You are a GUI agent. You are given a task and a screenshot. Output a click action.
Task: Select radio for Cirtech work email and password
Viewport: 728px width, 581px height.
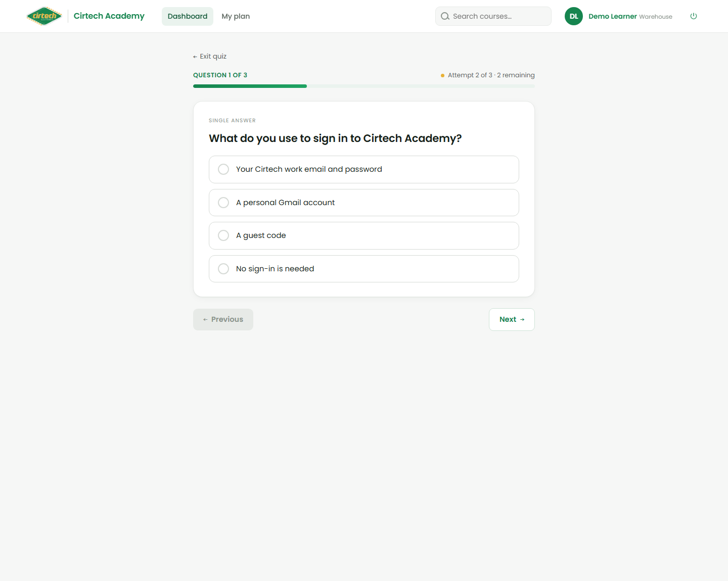coord(223,169)
